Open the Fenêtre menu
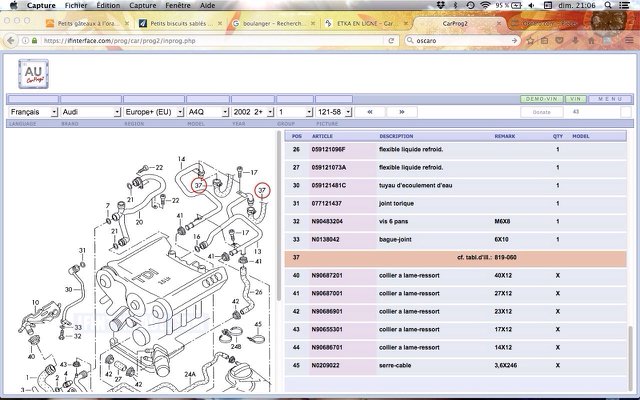640x400 pixels. point(178,5)
